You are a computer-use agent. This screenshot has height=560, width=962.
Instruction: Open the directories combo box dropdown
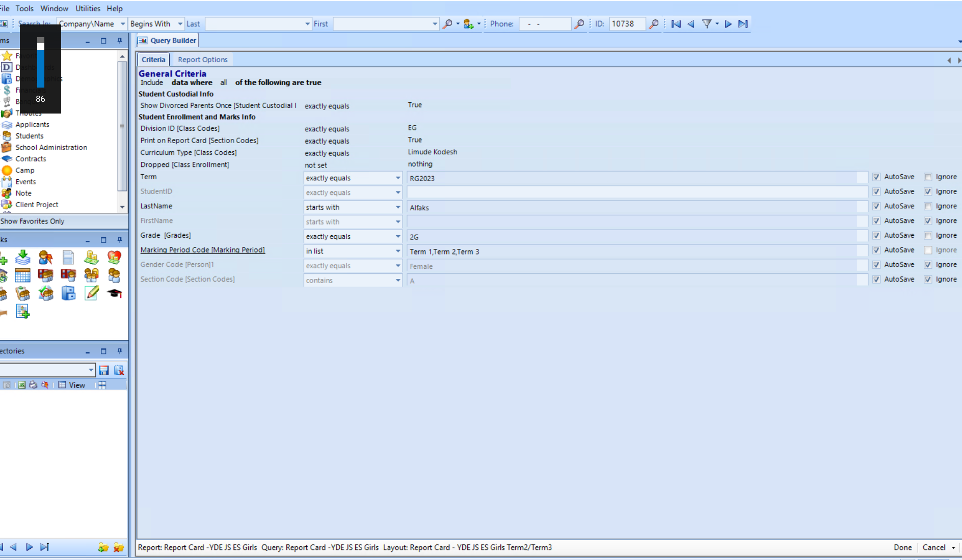91,370
